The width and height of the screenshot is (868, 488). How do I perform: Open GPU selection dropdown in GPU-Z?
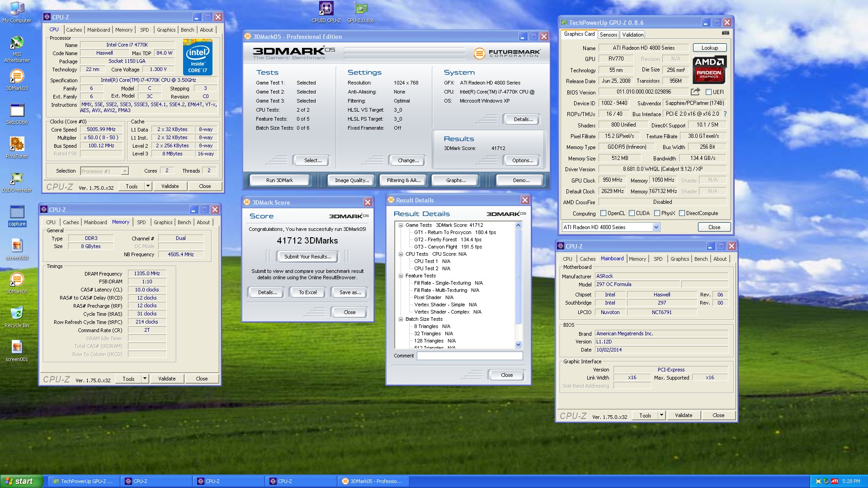tap(656, 227)
